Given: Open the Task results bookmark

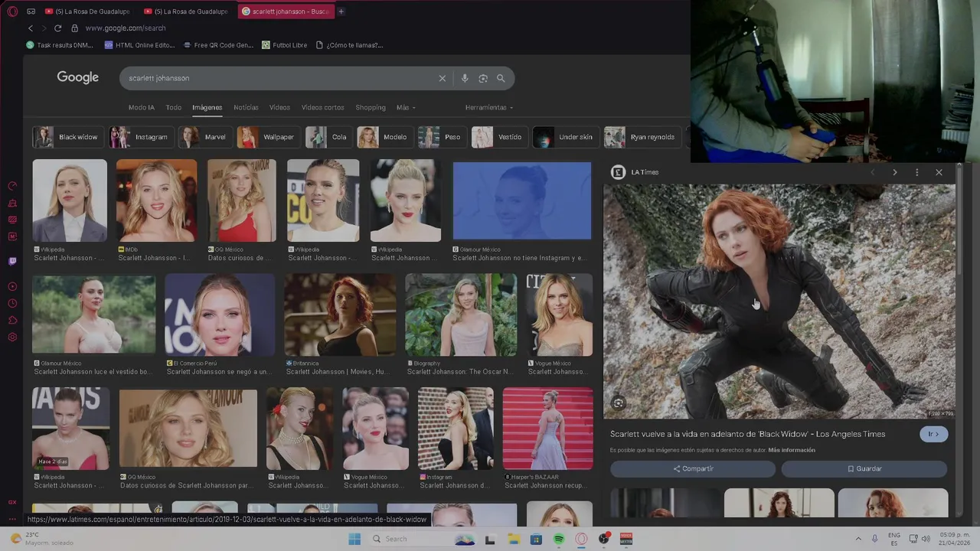Looking at the screenshot, I should pyautogui.click(x=60, y=45).
